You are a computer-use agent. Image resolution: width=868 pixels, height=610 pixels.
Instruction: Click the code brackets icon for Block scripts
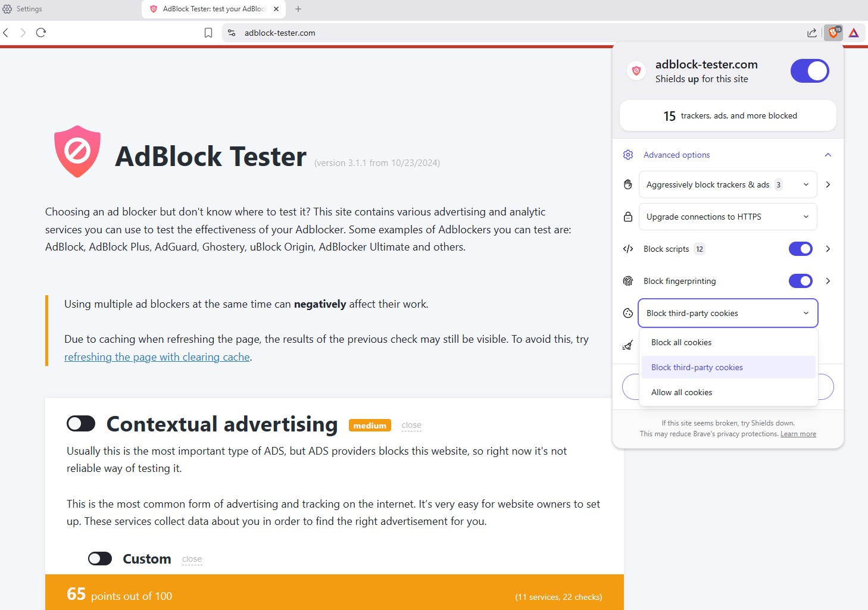(x=628, y=249)
